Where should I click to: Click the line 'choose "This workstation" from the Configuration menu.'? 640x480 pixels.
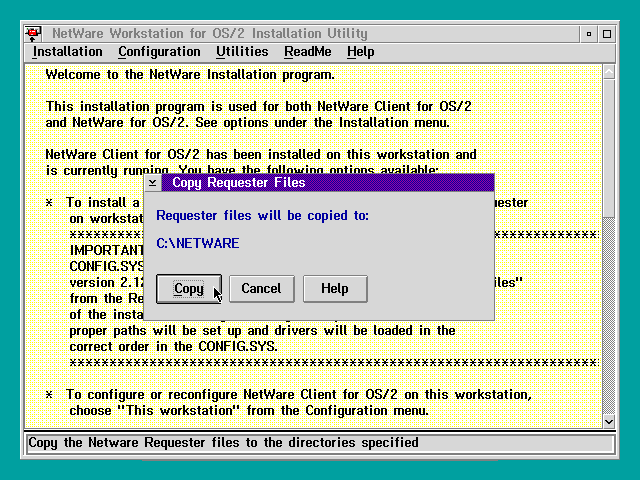[x=249, y=411]
